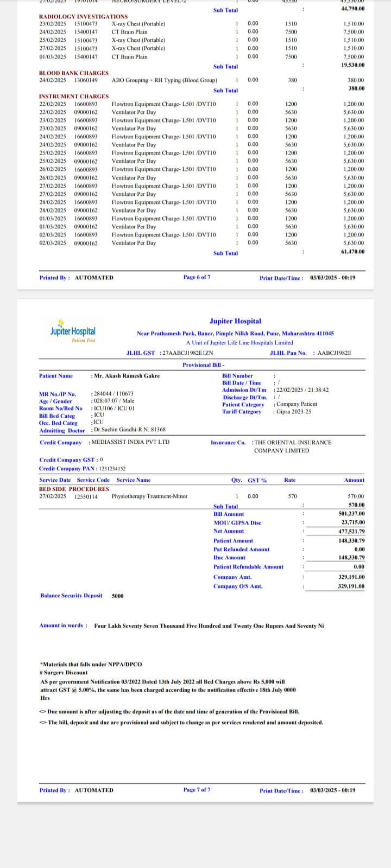
Task: Click the JLHL GST number 27AABCJ1982E1ZN
Action: (x=187, y=353)
